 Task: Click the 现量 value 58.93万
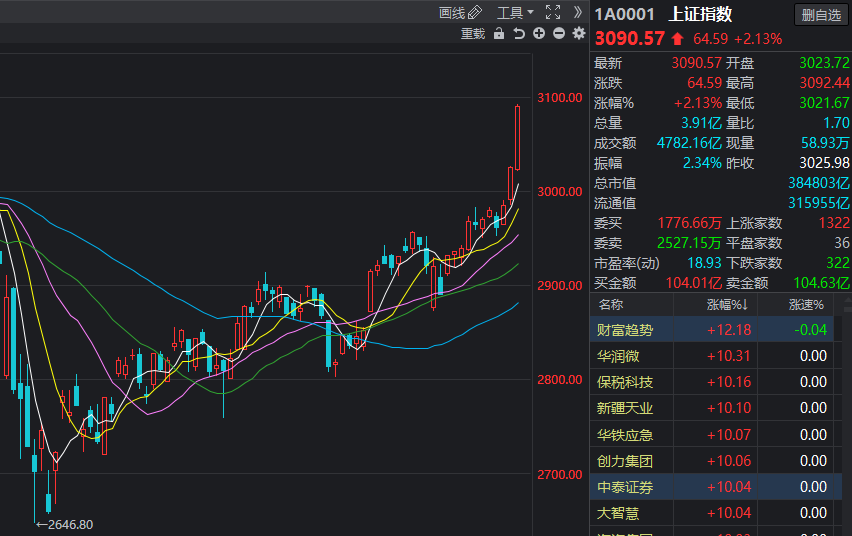pos(825,143)
